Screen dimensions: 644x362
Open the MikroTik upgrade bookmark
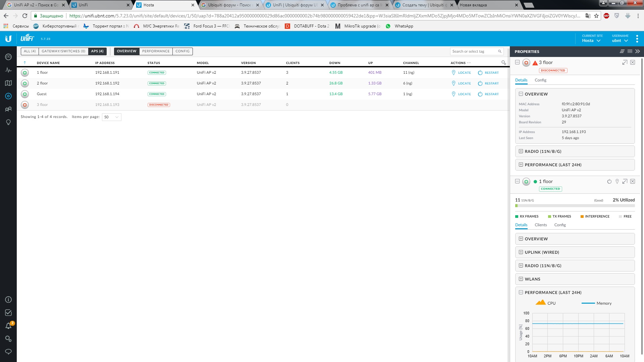point(358,26)
